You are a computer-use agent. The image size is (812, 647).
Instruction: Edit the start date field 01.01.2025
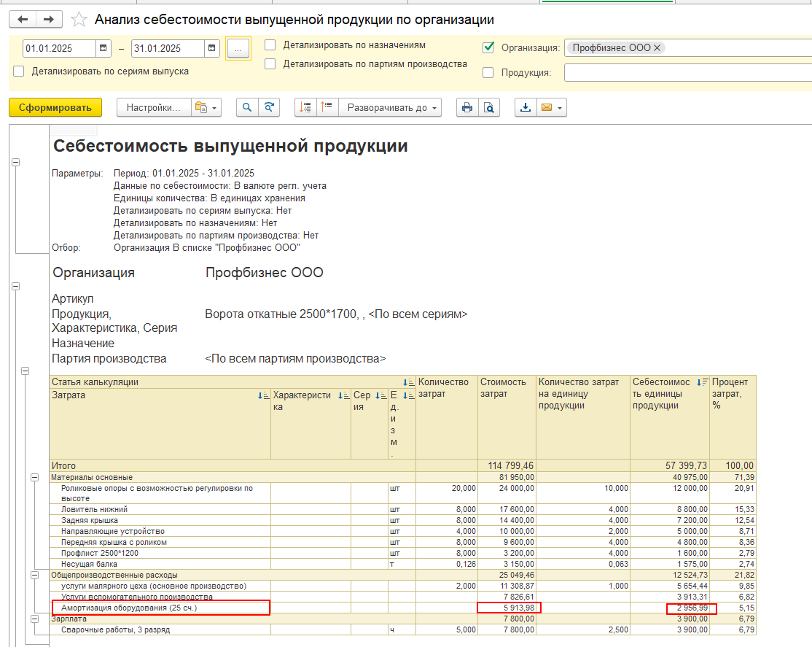[59, 48]
